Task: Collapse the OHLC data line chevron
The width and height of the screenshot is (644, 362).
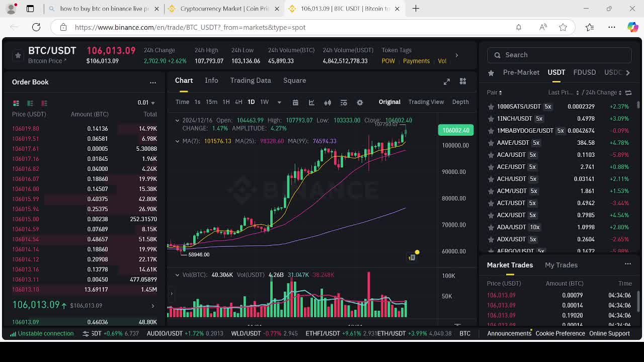Action: click(177, 120)
